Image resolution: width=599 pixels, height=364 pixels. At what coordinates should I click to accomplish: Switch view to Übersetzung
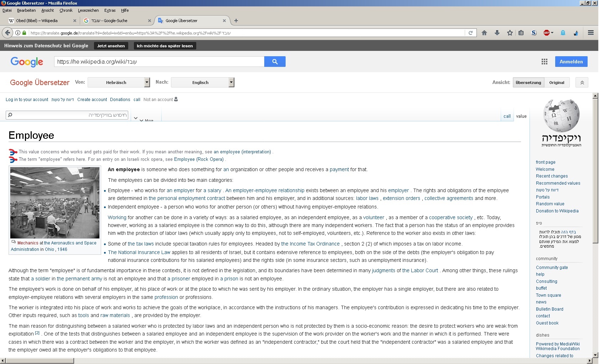click(x=528, y=83)
